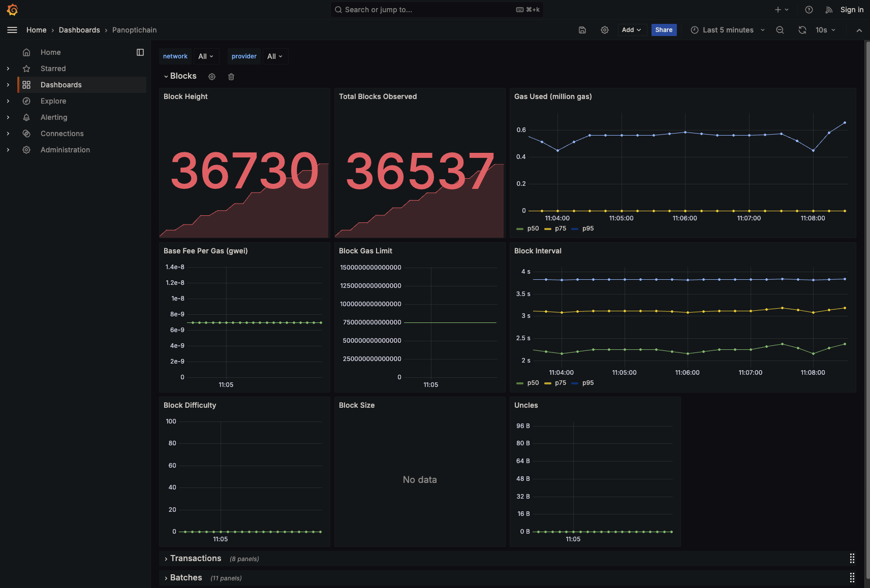Expand the Explore sidebar section chevron
870x588 pixels.
(8, 101)
